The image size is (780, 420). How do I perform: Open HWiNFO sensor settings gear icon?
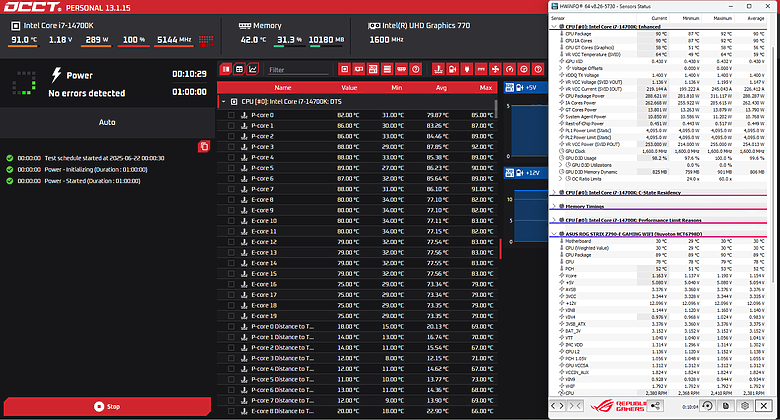point(745,406)
